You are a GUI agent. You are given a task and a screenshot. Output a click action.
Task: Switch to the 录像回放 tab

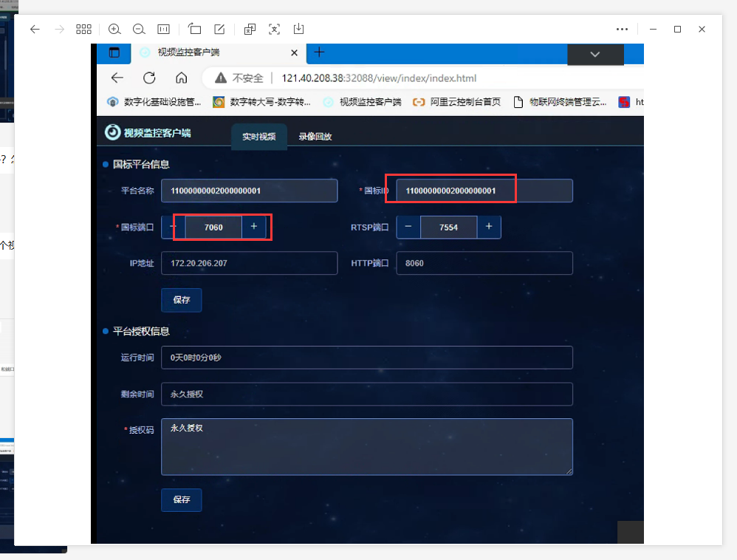tap(315, 137)
